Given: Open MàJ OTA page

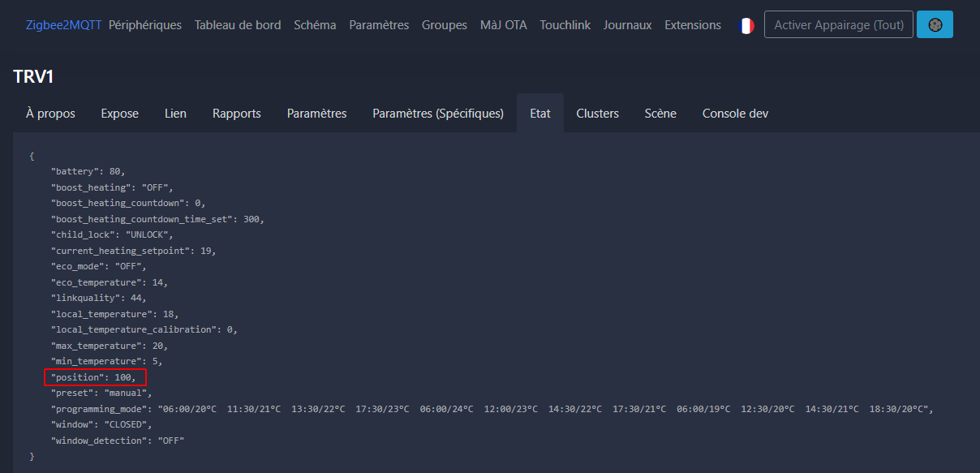Looking at the screenshot, I should 504,25.
